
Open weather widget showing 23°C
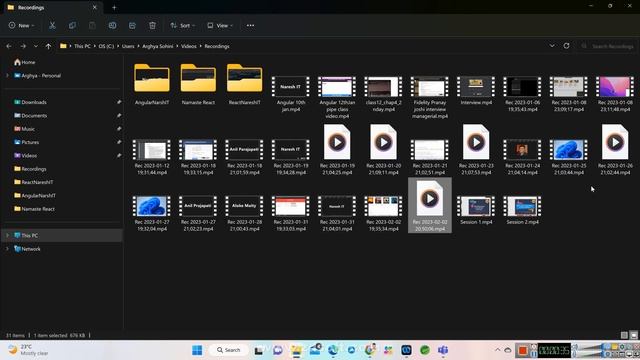[x=29, y=350]
